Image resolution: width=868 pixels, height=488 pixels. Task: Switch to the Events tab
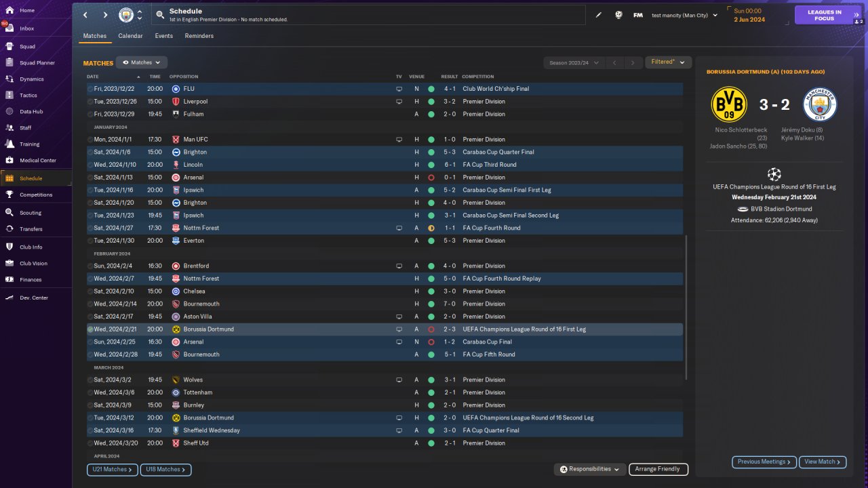pos(163,36)
